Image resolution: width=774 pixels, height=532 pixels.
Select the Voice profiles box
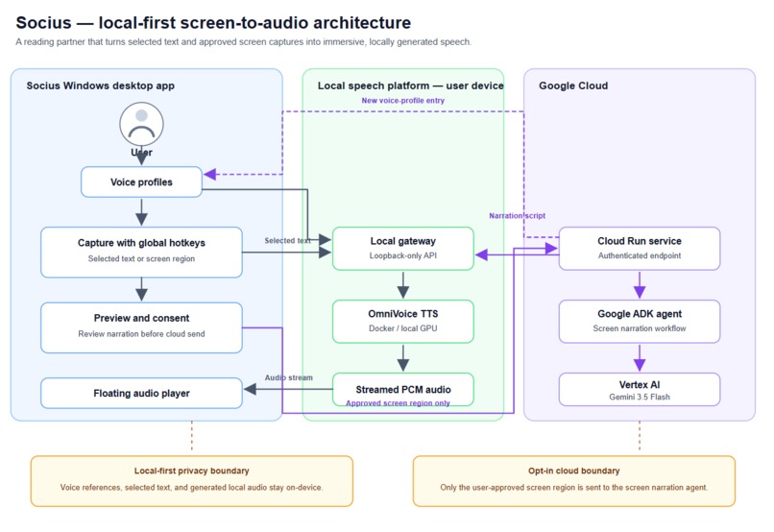click(142, 182)
